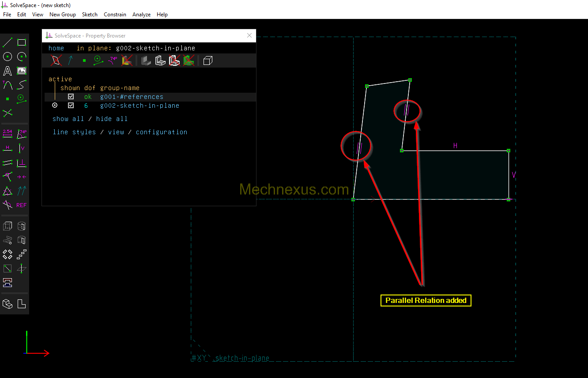Toggle shaded model display icon
588x378 pixels.
146,60
